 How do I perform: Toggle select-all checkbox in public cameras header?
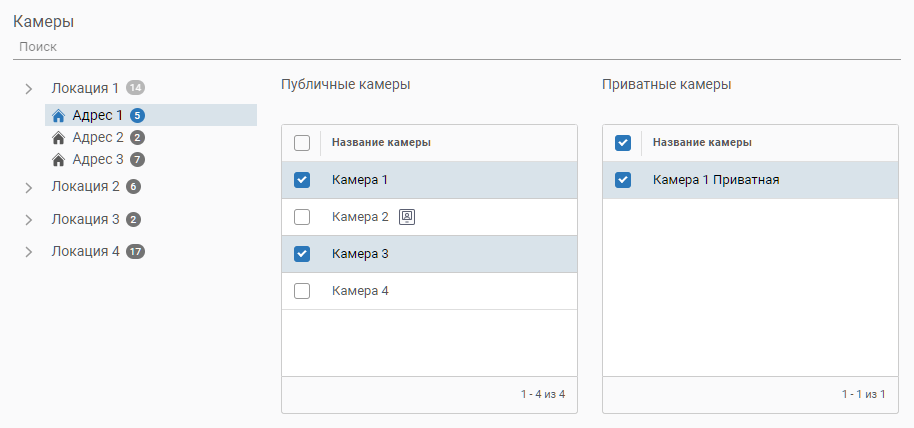[302, 143]
